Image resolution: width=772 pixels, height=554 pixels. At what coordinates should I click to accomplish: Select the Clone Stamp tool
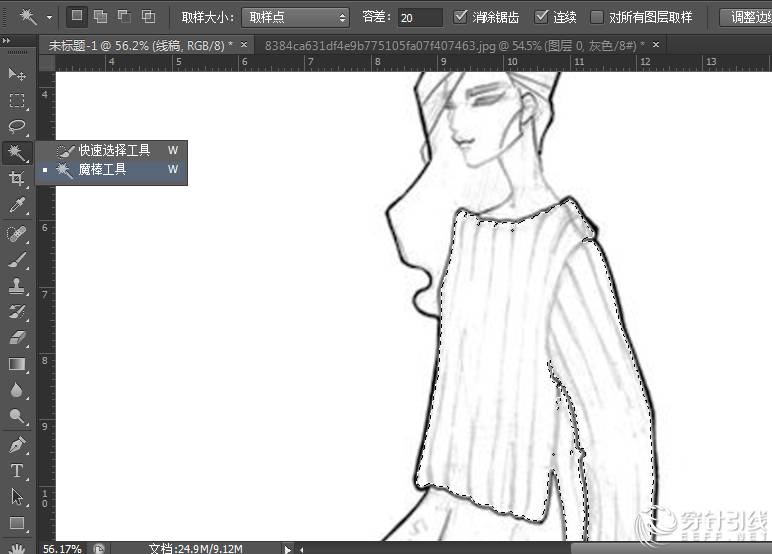[x=17, y=286]
